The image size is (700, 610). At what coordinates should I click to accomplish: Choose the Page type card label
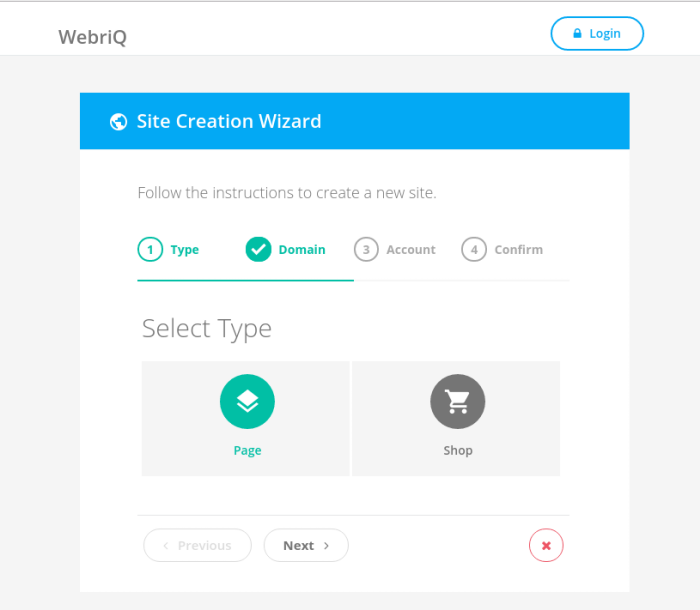[247, 451]
